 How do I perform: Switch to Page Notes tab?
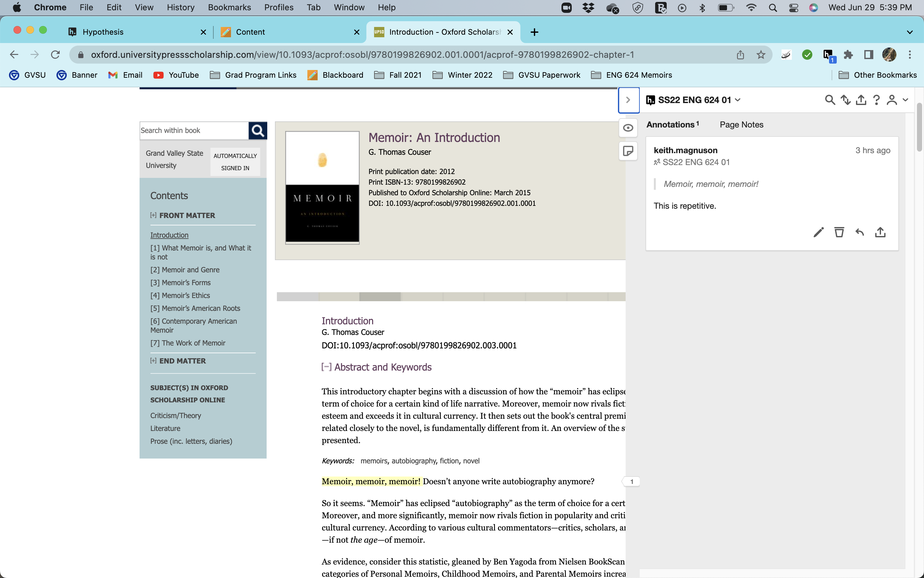coord(741,125)
